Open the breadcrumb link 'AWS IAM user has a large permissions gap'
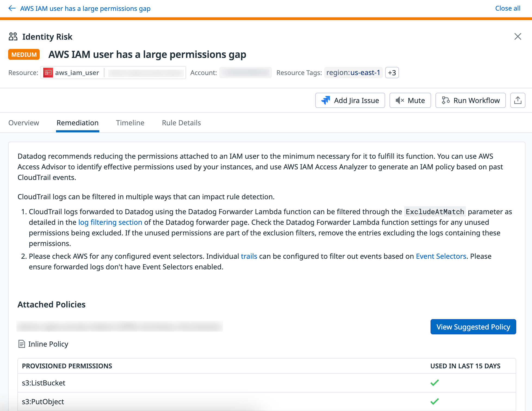The image size is (532, 411). (85, 8)
